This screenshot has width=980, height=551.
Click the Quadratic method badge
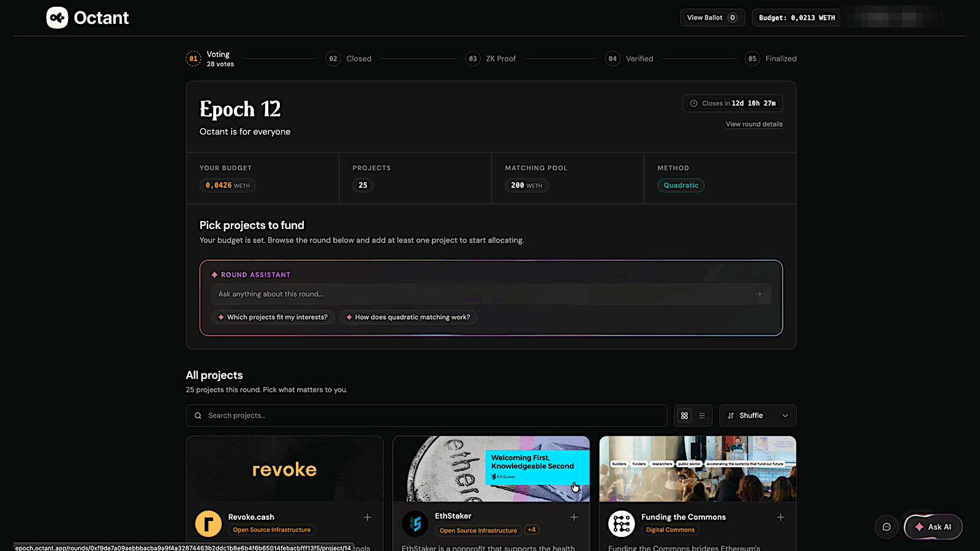(x=680, y=186)
